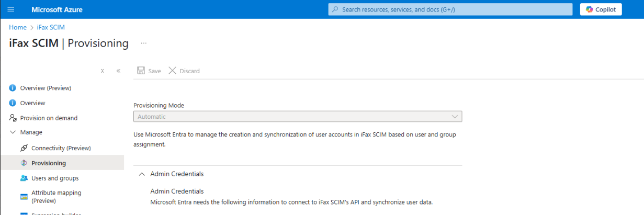Collapse the Manage section chevron
The image size is (644, 215).
[x=13, y=132]
